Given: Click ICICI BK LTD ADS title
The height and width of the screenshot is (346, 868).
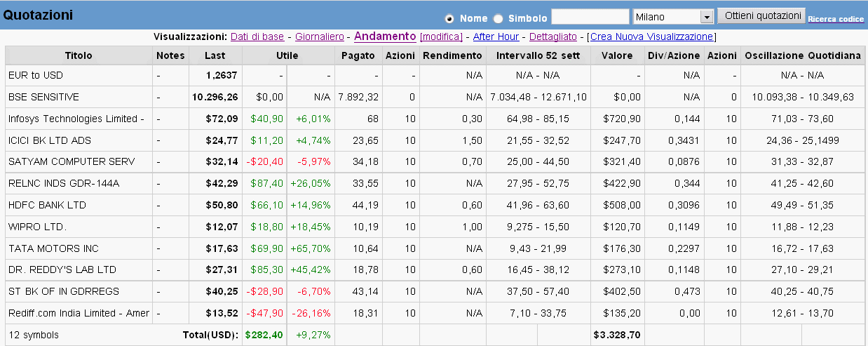Looking at the screenshot, I should coord(50,140).
